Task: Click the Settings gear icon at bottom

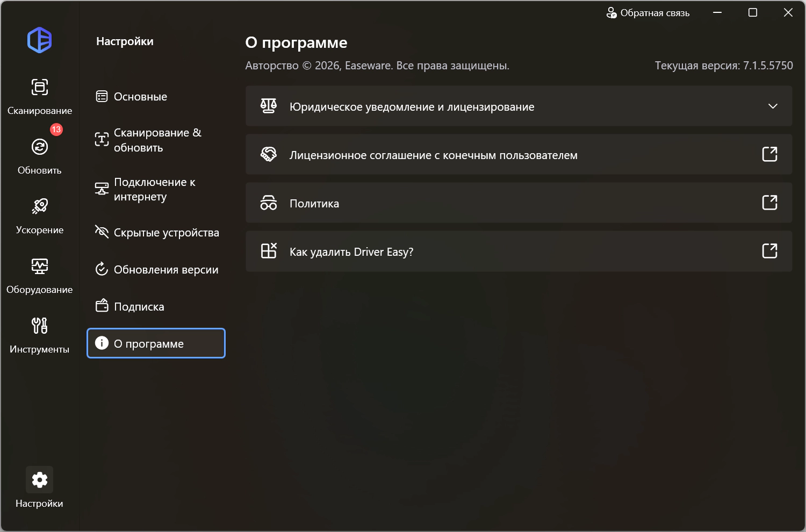Action: click(39, 479)
